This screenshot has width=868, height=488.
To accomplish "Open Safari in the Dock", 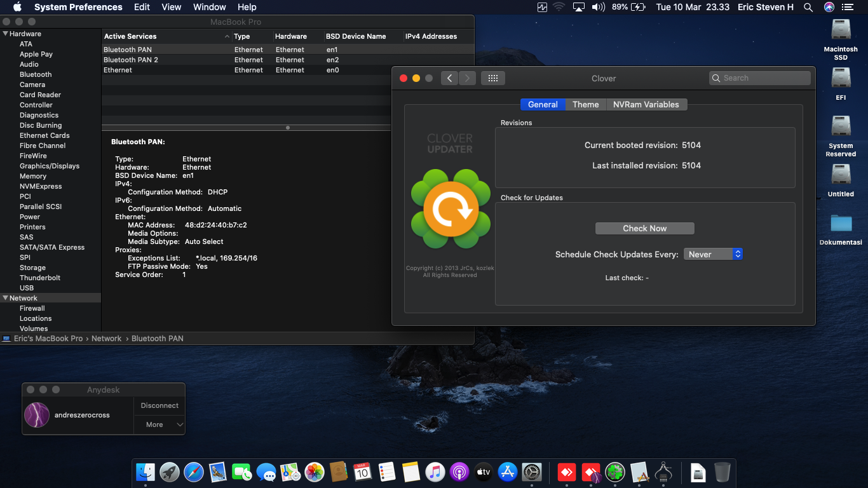I will tap(194, 472).
